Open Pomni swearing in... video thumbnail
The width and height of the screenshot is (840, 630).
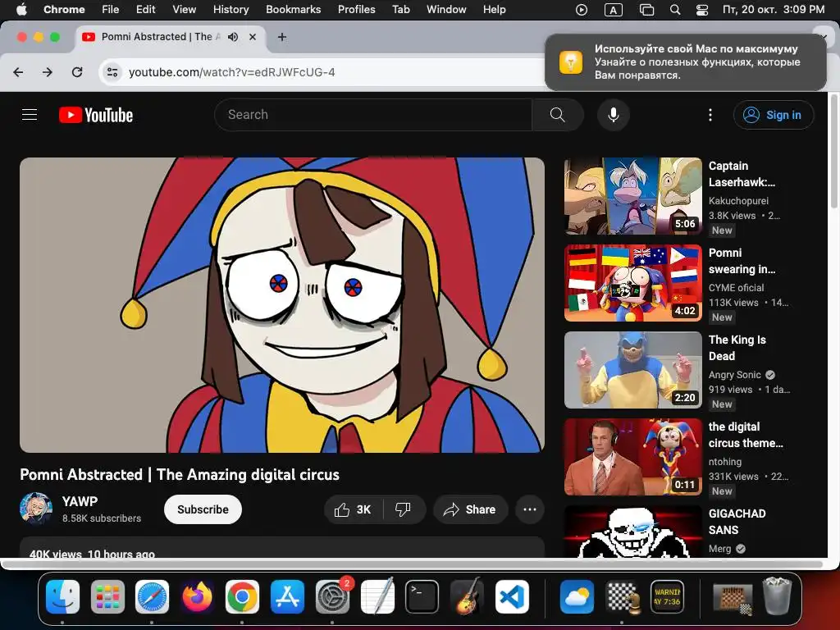[632, 283]
